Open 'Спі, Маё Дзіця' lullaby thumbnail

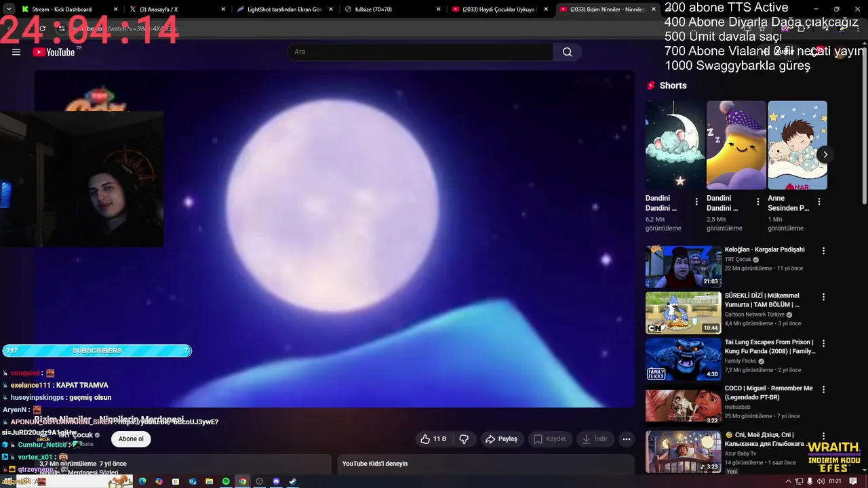click(x=683, y=452)
